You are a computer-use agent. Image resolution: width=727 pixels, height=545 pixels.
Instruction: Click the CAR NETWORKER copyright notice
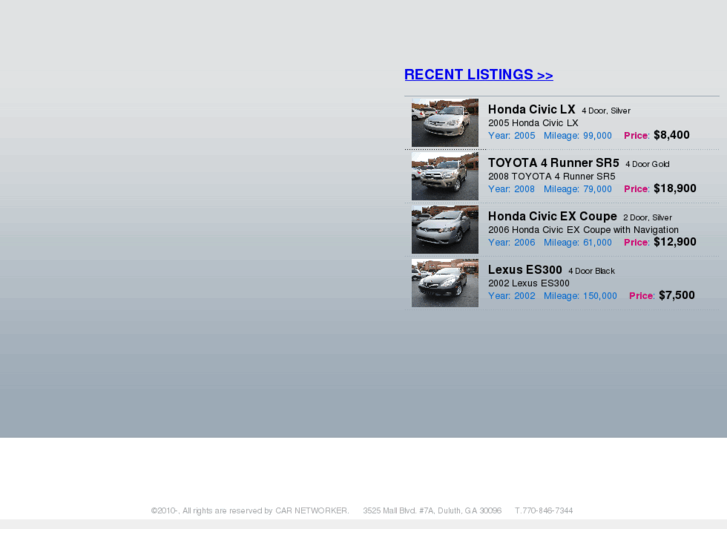[249, 510]
